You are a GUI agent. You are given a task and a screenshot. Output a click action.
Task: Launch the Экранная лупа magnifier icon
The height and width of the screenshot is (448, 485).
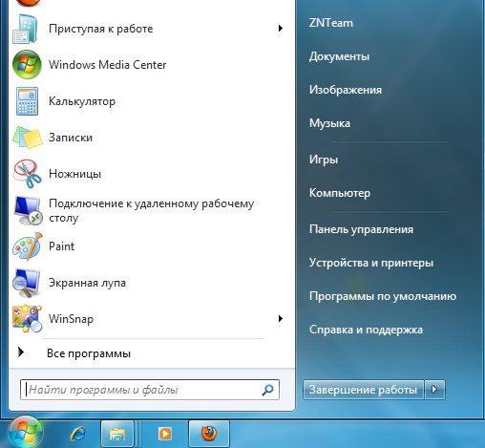pyautogui.click(x=27, y=283)
